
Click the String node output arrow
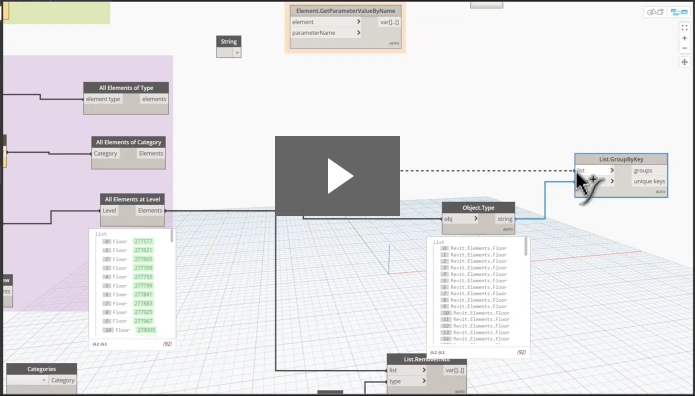click(x=237, y=52)
